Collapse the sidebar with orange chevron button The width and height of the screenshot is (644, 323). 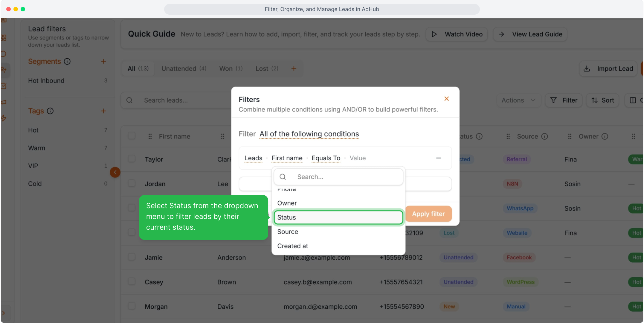click(x=115, y=172)
